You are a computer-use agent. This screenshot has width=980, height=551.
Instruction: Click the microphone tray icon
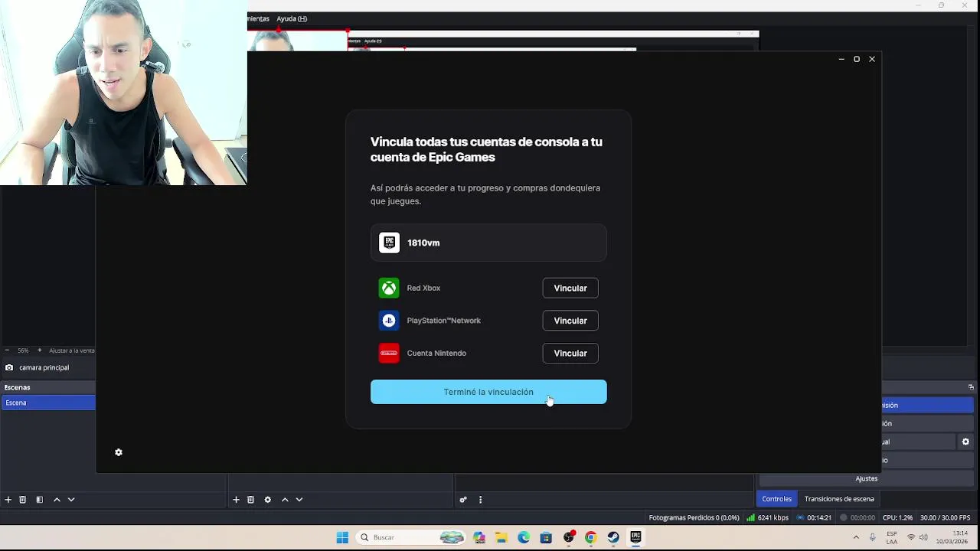click(872, 537)
